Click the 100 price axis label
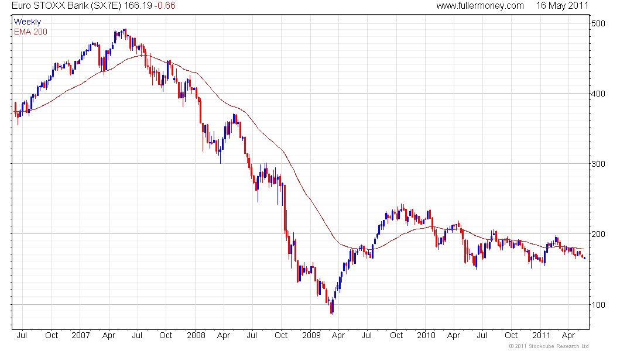The height and width of the screenshot is (351, 644). point(598,305)
